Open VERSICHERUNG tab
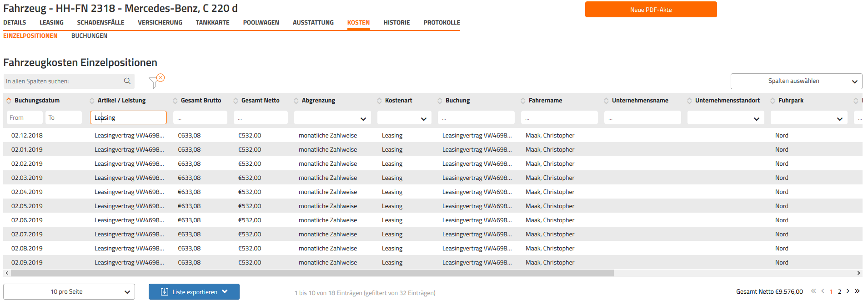 coord(160,22)
